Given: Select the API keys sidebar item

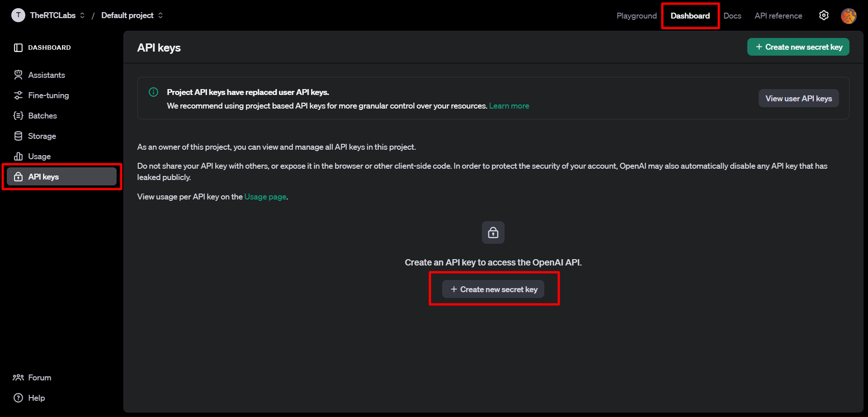Looking at the screenshot, I should tap(43, 176).
